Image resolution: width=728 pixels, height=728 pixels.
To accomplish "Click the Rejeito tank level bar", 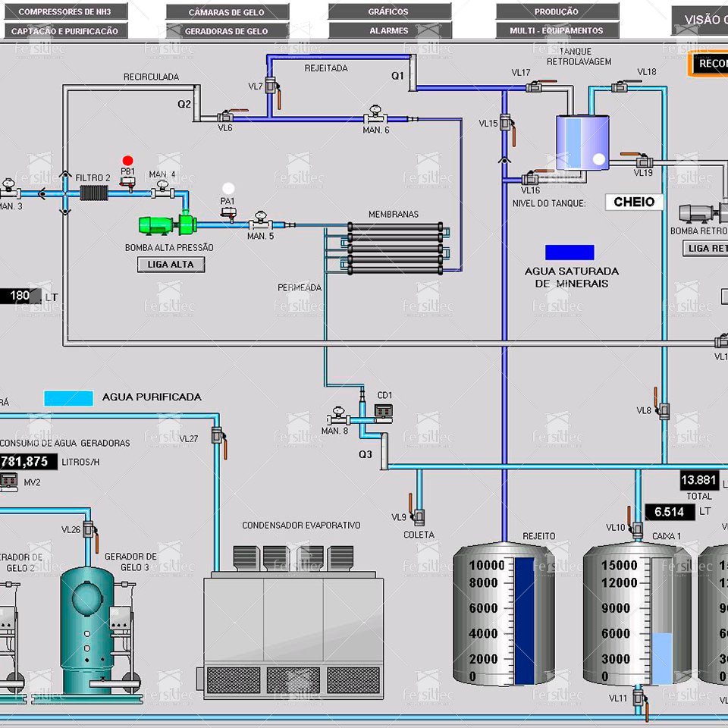I will 525,621.
